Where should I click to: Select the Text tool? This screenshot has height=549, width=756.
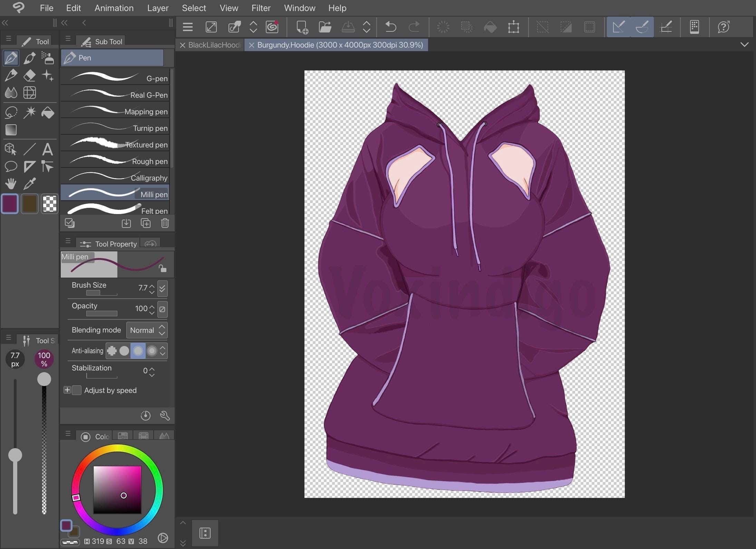click(48, 149)
